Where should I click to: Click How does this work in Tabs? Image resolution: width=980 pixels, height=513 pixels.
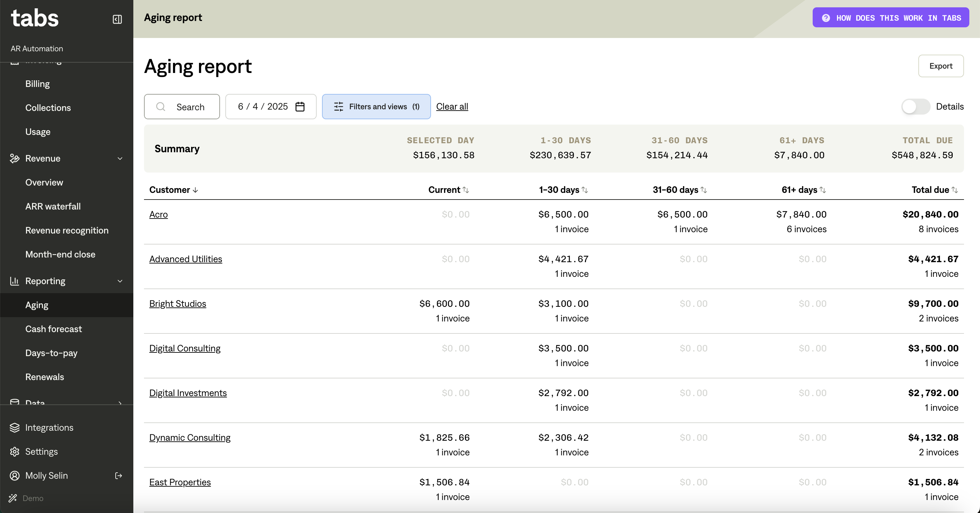pyautogui.click(x=891, y=18)
